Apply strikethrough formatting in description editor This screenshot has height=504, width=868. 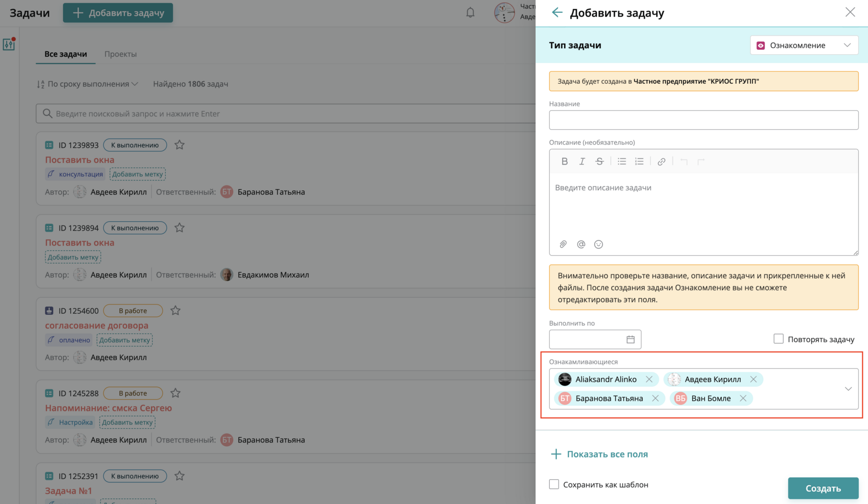(599, 162)
